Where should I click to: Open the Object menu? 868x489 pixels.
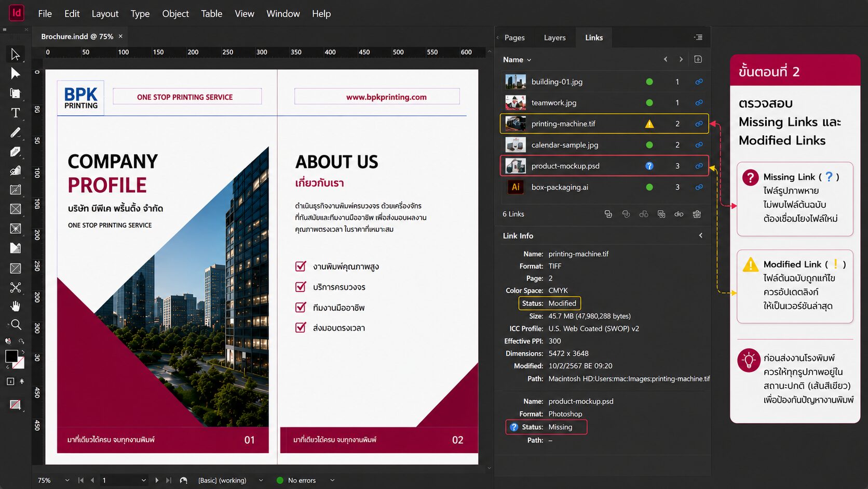tap(175, 14)
